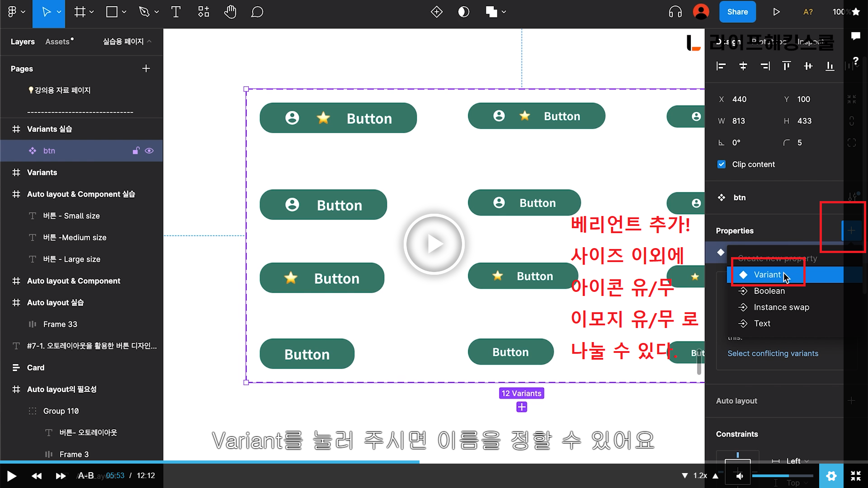Select the Hand tool

click(x=230, y=12)
